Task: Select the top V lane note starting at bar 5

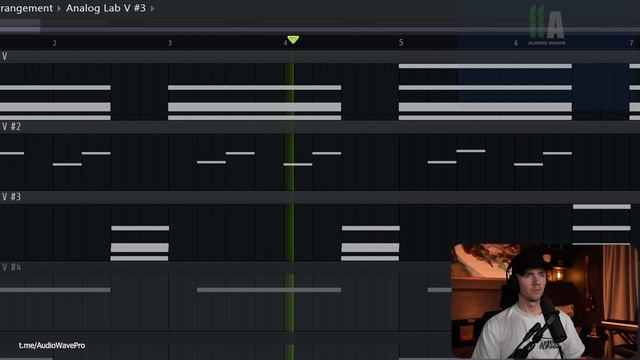Action: [485, 66]
